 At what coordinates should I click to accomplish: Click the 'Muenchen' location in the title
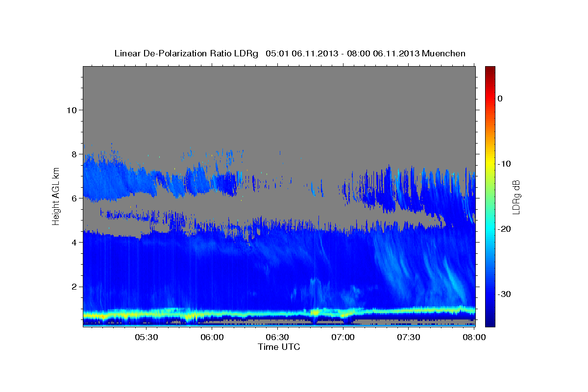coord(444,53)
